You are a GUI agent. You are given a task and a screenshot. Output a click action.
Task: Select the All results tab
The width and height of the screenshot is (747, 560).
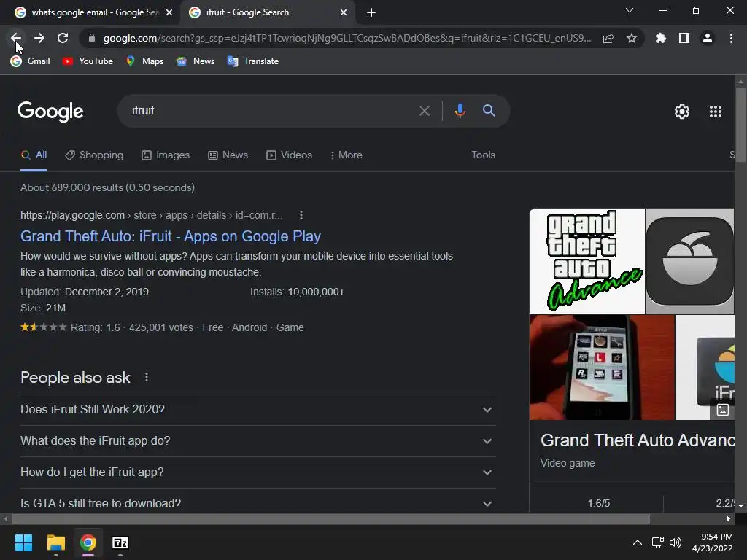[34, 155]
